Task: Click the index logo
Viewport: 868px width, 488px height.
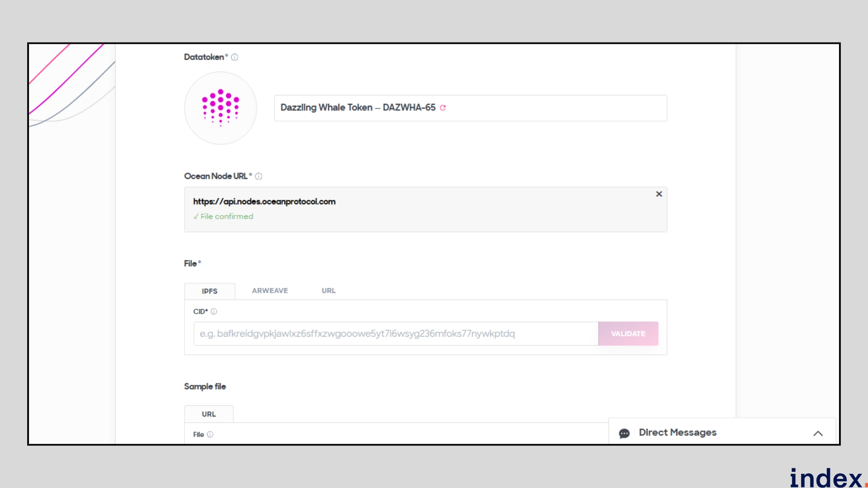Action: [x=827, y=478]
